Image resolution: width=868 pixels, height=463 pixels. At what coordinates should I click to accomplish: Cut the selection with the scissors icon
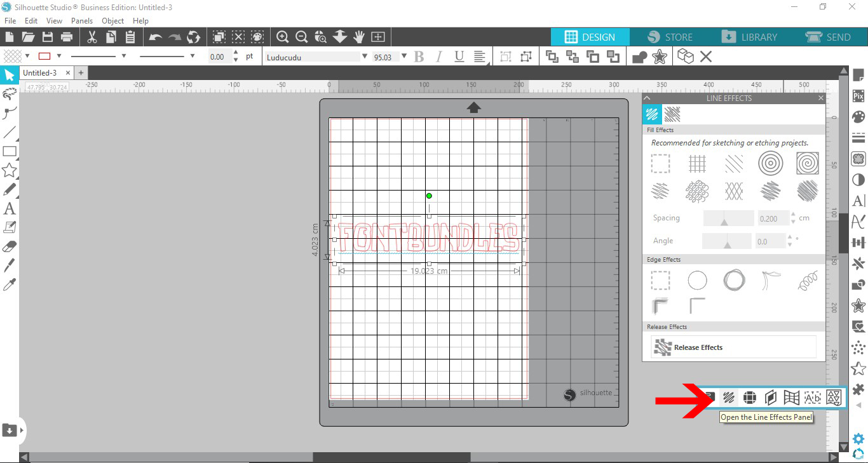click(x=92, y=37)
